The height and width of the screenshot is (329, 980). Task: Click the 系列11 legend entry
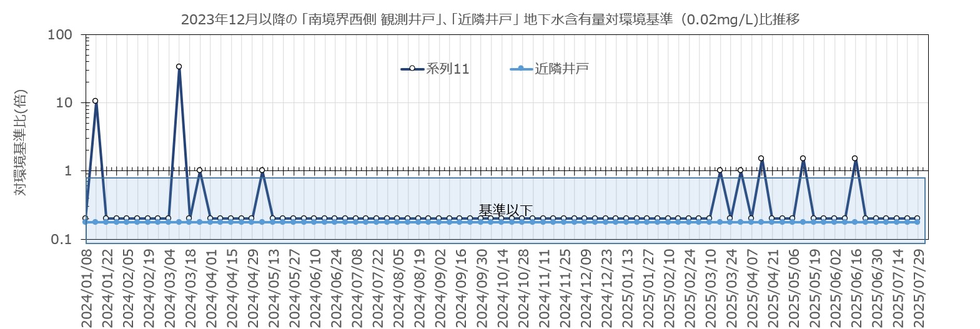pyautogui.click(x=435, y=69)
